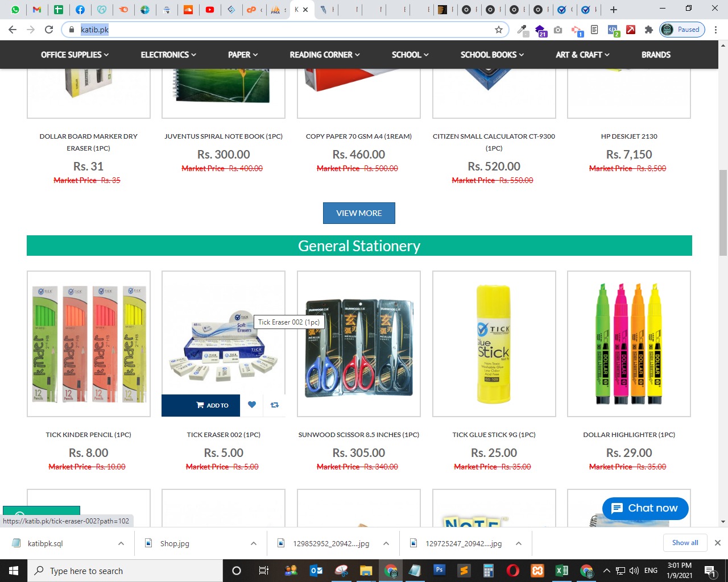Viewport: 728px width, 582px height.
Task: Click the taskbar search box
Action: [x=125, y=571]
